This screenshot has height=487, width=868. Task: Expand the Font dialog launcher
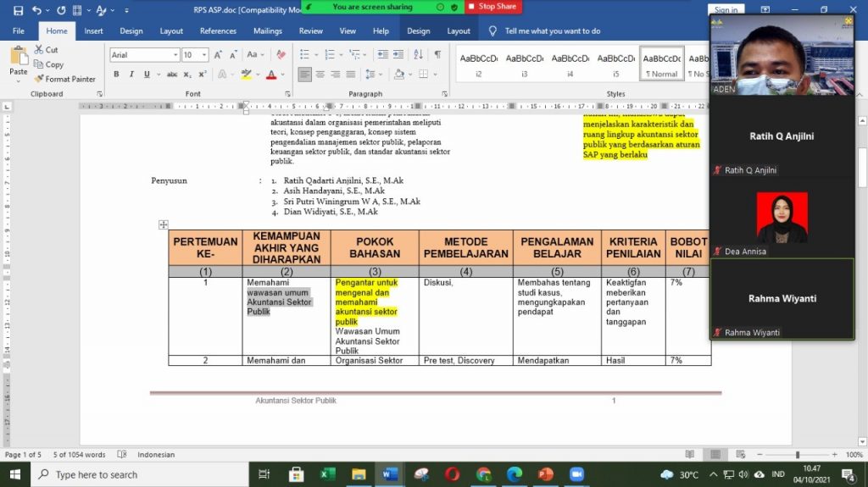pyautogui.click(x=288, y=94)
